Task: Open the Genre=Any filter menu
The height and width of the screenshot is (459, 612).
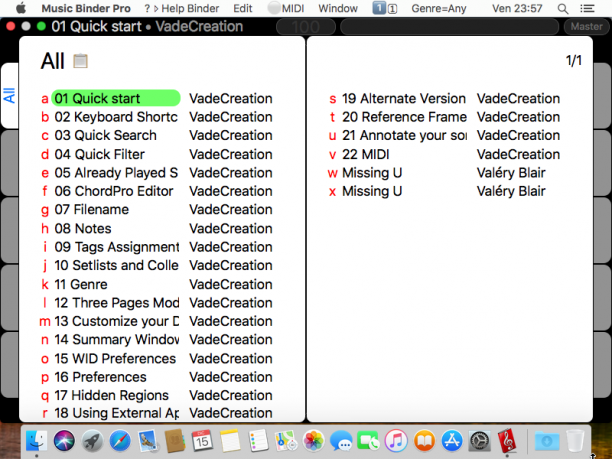Action: pos(439,9)
